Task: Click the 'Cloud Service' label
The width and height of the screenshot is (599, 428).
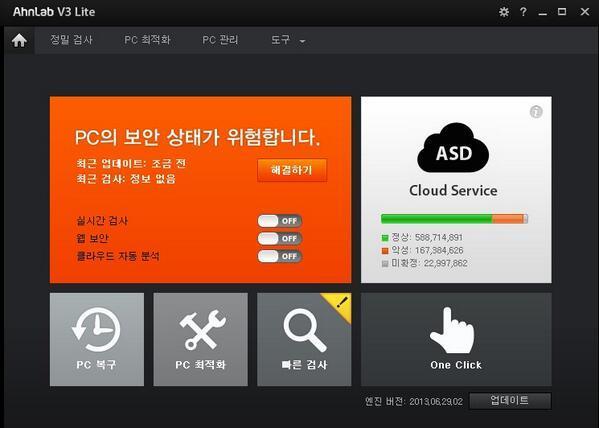Action: click(x=453, y=190)
